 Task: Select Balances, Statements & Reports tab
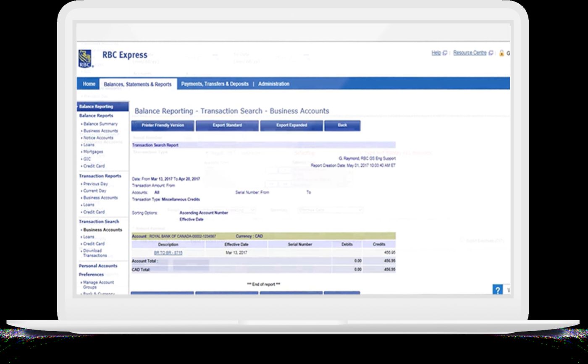coord(138,84)
